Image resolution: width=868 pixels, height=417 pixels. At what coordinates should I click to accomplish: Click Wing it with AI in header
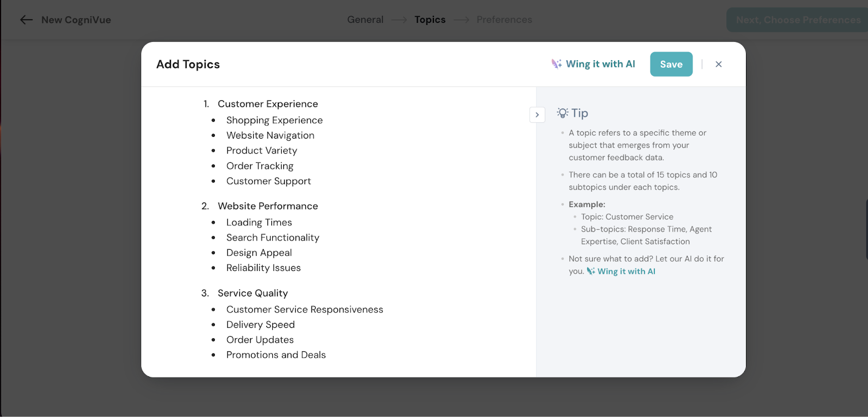(600, 64)
